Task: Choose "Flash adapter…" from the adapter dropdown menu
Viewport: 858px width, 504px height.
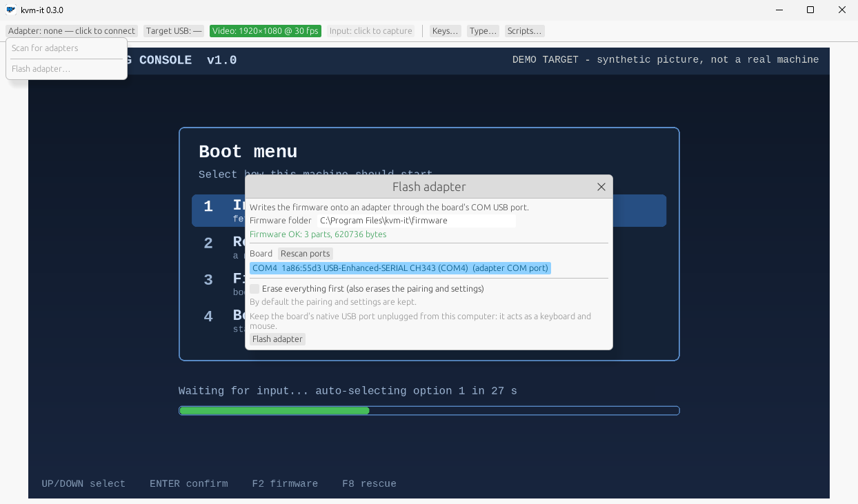Action: (x=66, y=69)
